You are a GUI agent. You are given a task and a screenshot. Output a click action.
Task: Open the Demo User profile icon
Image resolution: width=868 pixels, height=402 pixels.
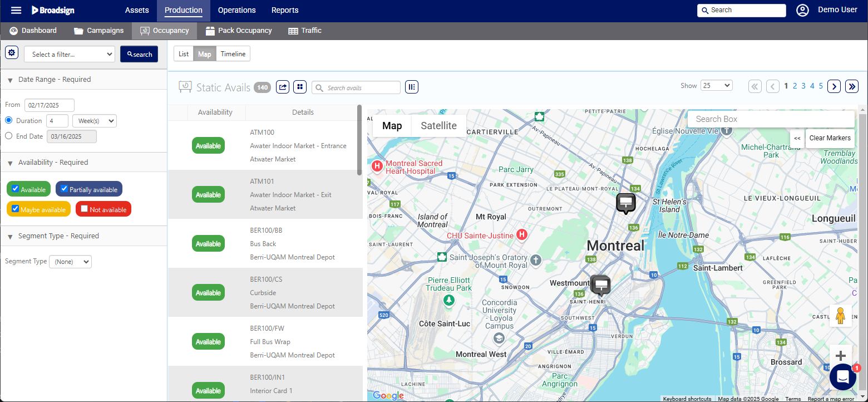802,10
